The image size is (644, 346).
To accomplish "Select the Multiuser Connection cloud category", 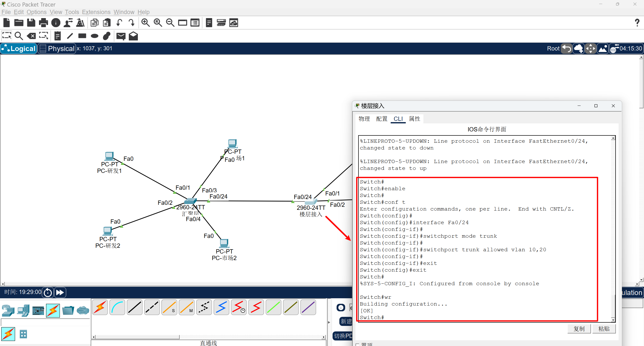I will point(83,311).
